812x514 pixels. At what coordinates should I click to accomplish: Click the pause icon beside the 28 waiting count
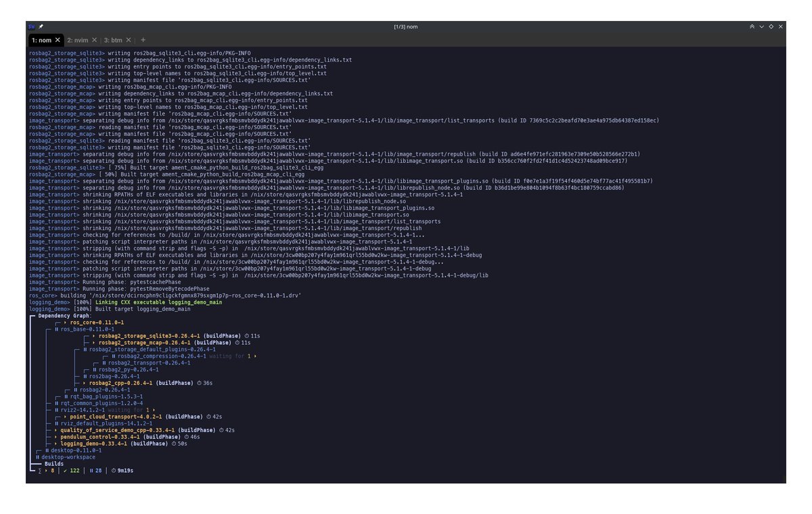pyautogui.click(x=91, y=470)
